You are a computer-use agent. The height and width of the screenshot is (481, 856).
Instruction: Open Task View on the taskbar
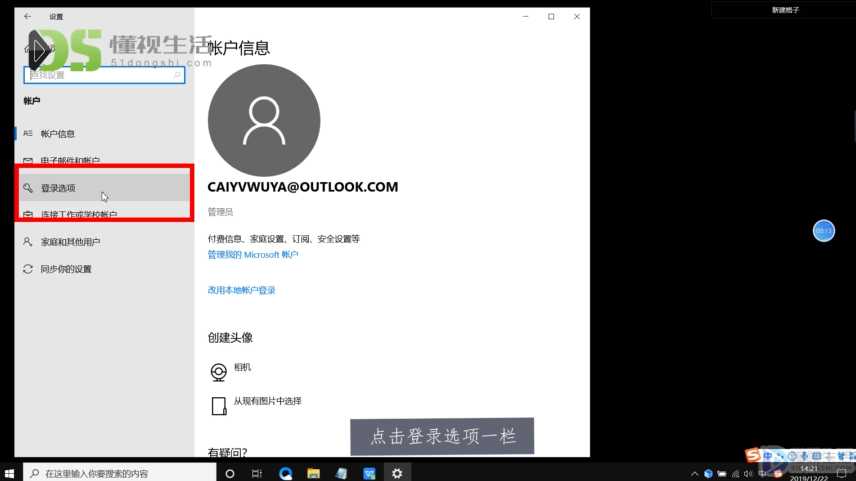pyautogui.click(x=257, y=473)
